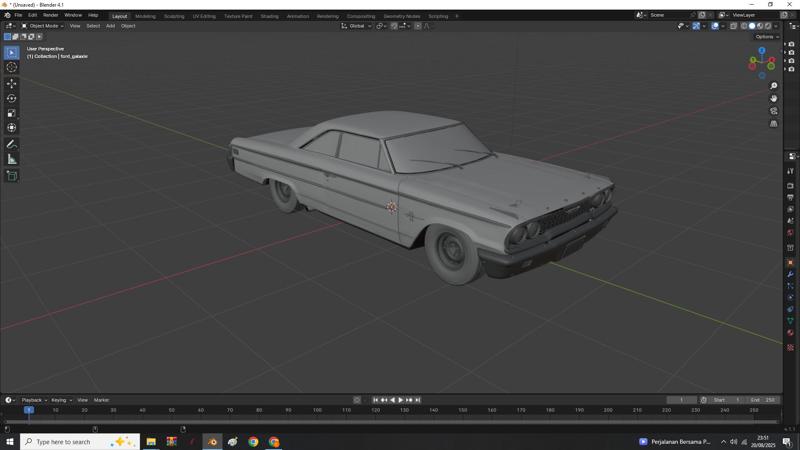Click the End frame 250 field
Screen dimensions: 800x450
pos(762,400)
